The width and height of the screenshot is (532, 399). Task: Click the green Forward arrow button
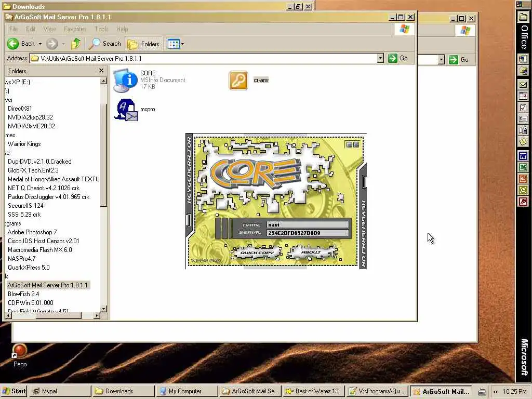click(52, 44)
